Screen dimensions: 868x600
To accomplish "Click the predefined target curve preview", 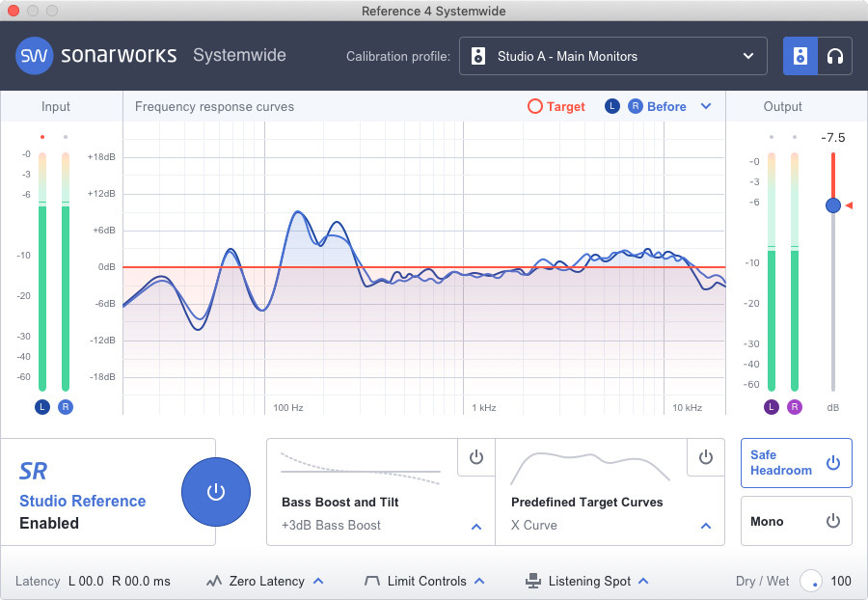I will coord(589,468).
